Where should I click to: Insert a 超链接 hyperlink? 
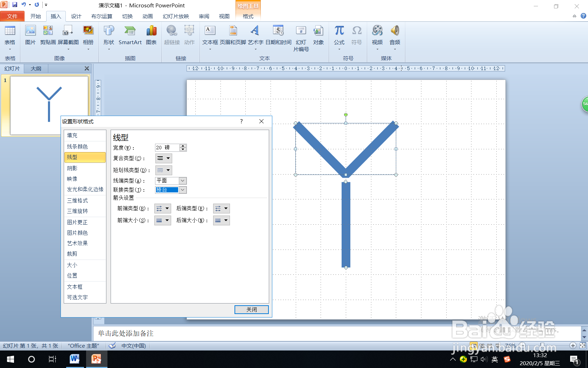click(x=171, y=36)
